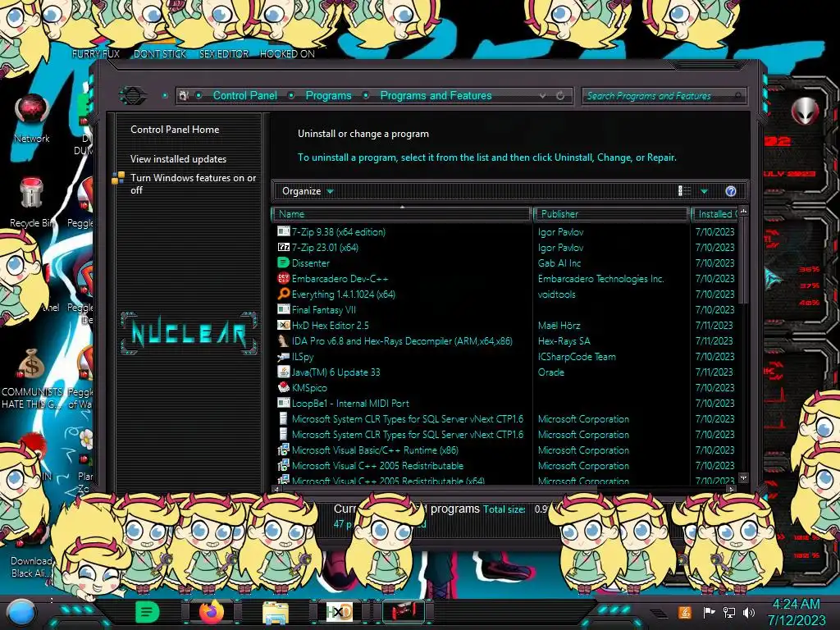Click the KMSpico red icon
This screenshot has width=840, height=630.
click(x=283, y=387)
